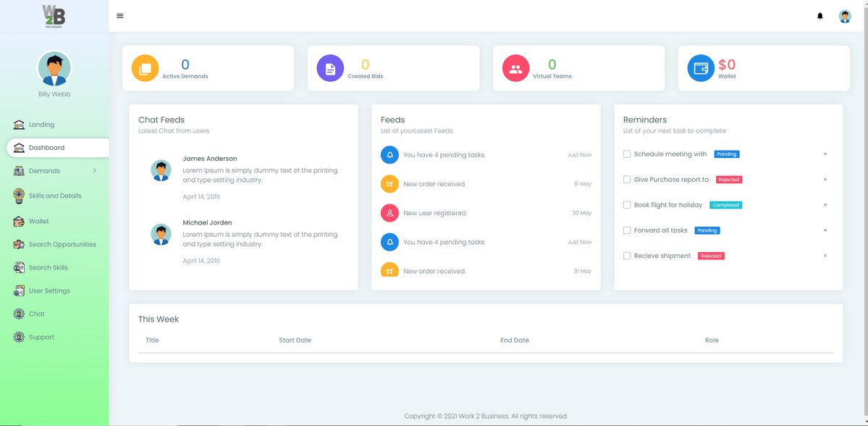Click Panding badge on Forward all tasks
Viewport: 868px width, 426px height.
(x=707, y=230)
